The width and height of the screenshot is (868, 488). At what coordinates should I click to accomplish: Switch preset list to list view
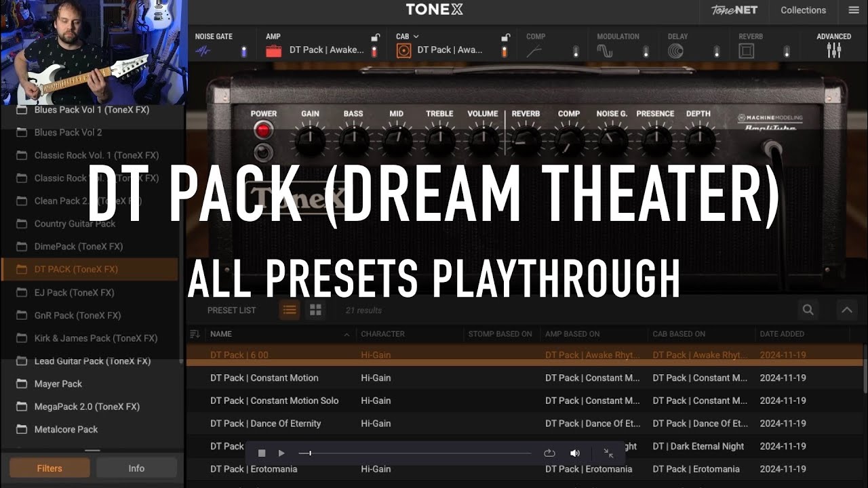pyautogui.click(x=290, y=310)
